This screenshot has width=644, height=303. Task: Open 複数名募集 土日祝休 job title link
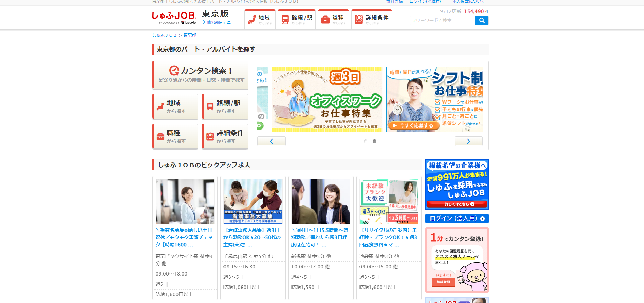point(184,237)
